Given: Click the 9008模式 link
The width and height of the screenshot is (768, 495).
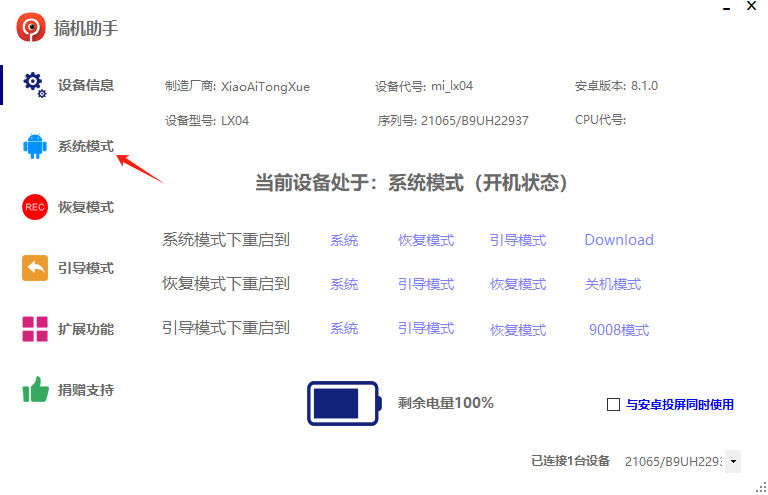Looking at the screenshot, I should (x=619, y=330).
